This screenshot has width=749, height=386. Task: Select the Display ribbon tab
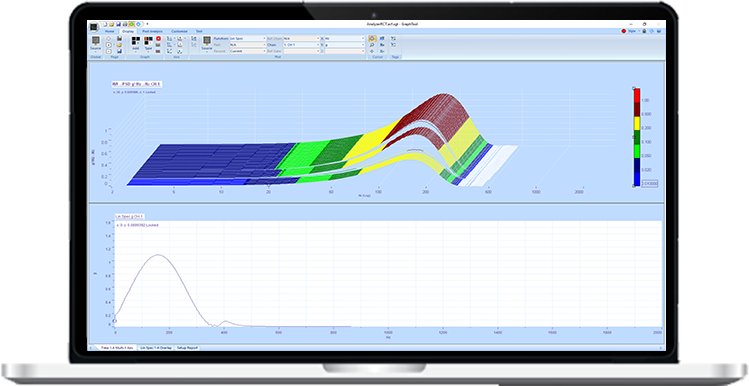[128, 31]
